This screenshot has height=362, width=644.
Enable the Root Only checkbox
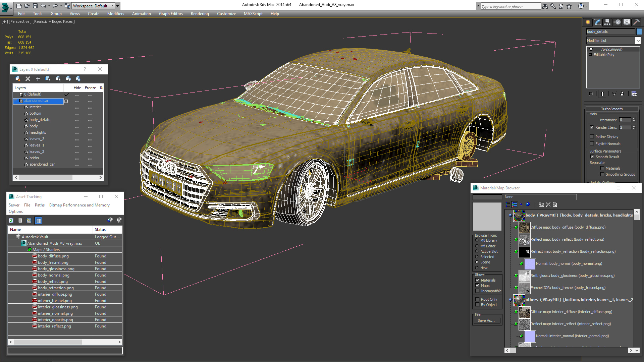(x=478, y=299)
